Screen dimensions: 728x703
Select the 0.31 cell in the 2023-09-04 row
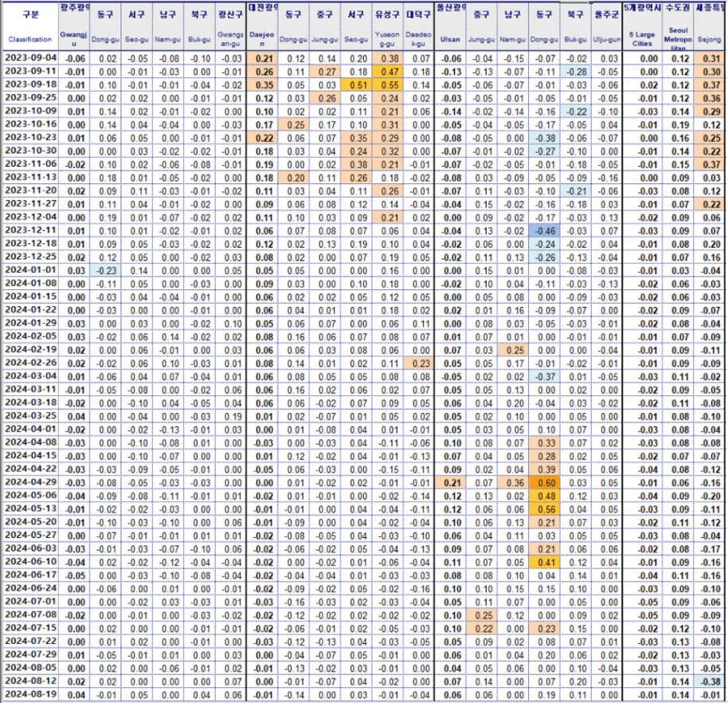click(710, 58)
